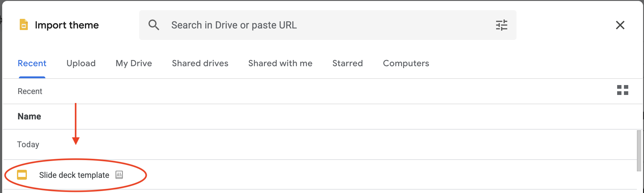The width and height of the screenshot is (644, 193).
Task: Show the Starred tab
Action: click(x=347, y=63)
